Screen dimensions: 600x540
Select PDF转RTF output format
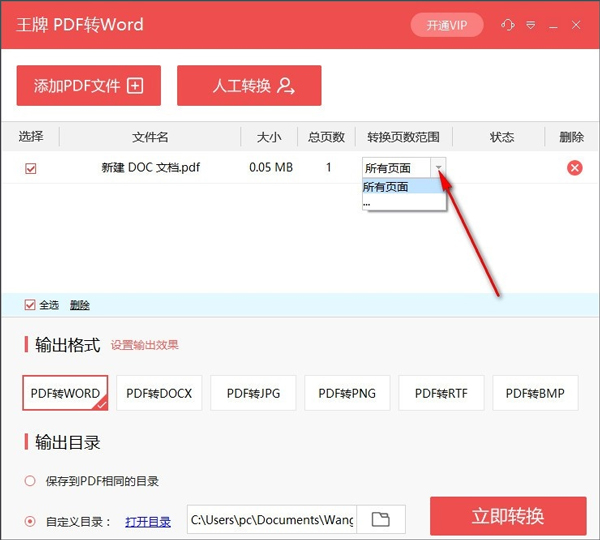(x=441, y=393)
